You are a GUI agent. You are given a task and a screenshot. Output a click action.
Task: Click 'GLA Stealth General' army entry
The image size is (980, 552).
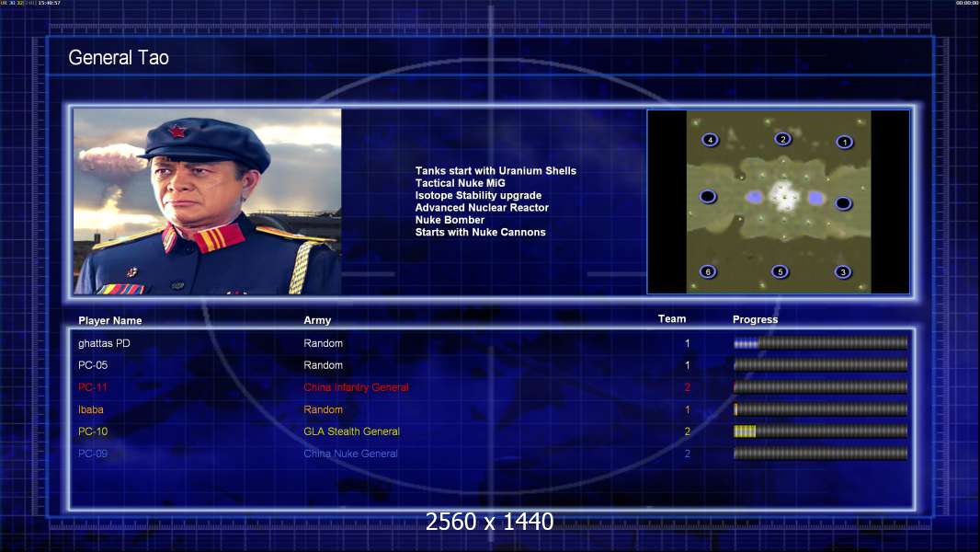click(351, 431)
